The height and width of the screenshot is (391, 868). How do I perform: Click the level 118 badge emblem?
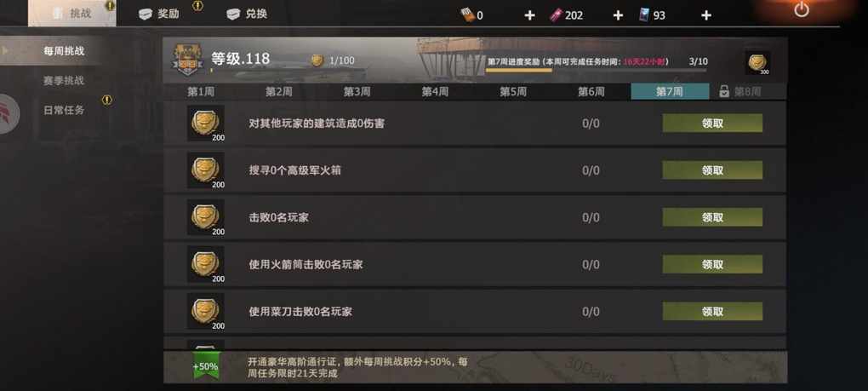[186, 60]
